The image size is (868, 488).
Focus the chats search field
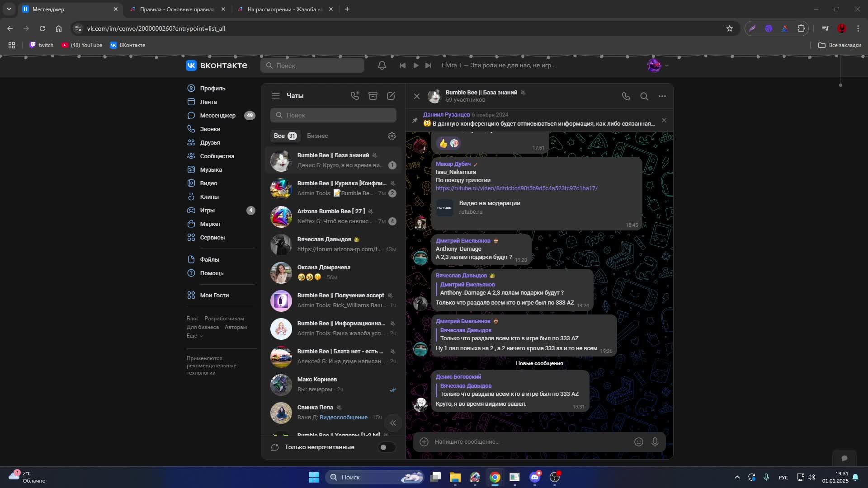[x=333, y=115]
